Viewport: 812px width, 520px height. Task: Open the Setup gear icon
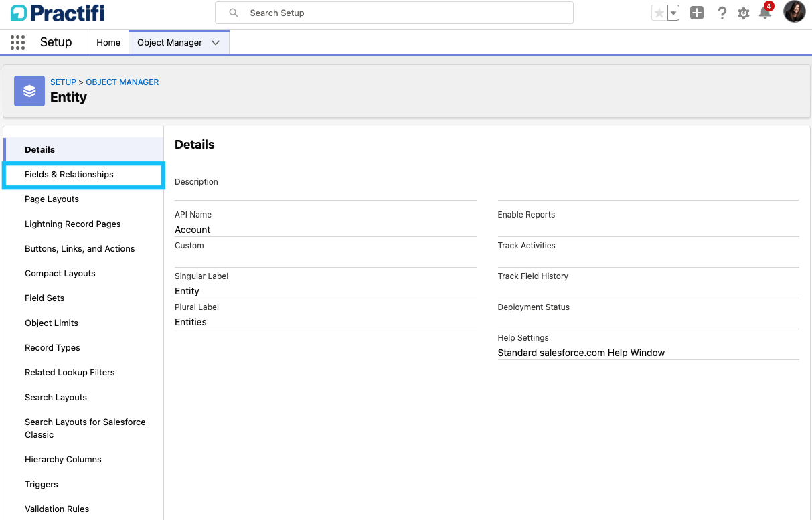click(744, 13)
